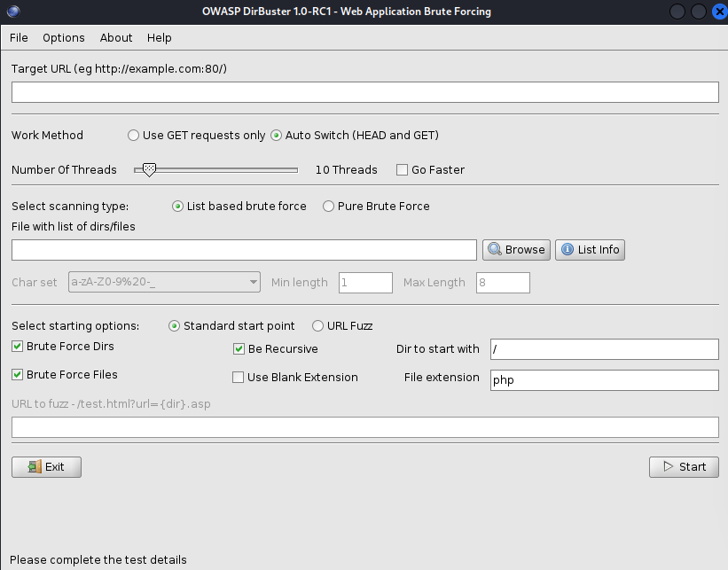Click the Select starting options label
The width and height of the screenshot is (728, 570).
point(75,326)
